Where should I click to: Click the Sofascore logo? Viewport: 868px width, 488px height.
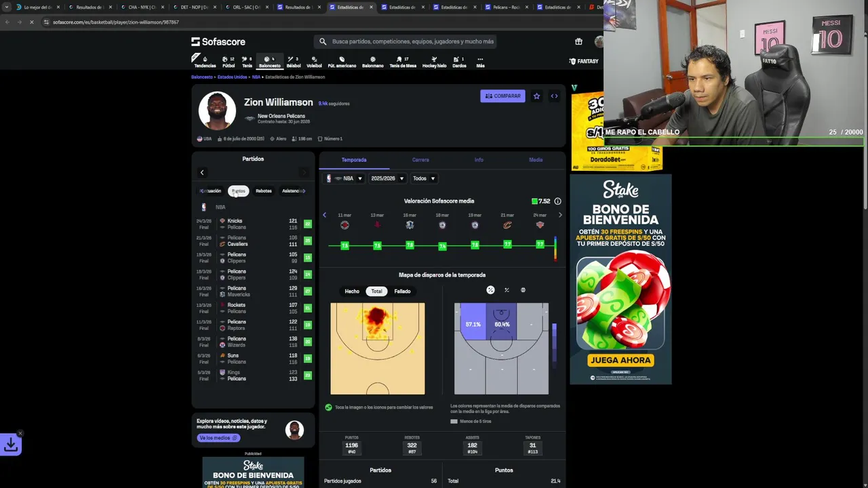tap(218, 41)
